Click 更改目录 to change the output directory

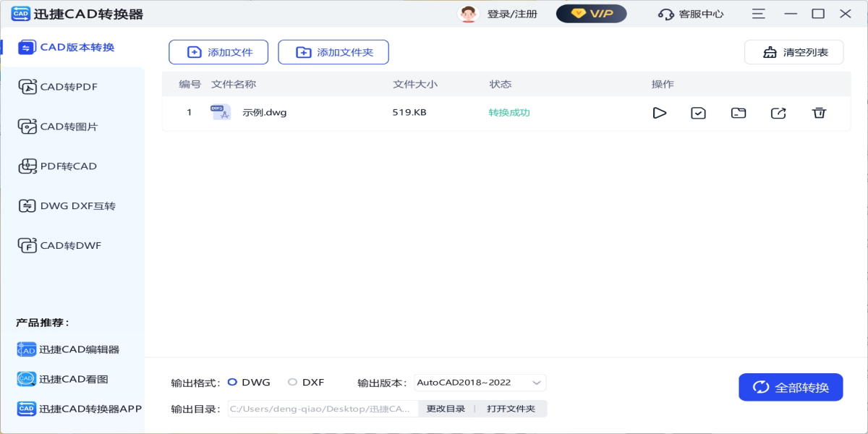pos(446,409)
